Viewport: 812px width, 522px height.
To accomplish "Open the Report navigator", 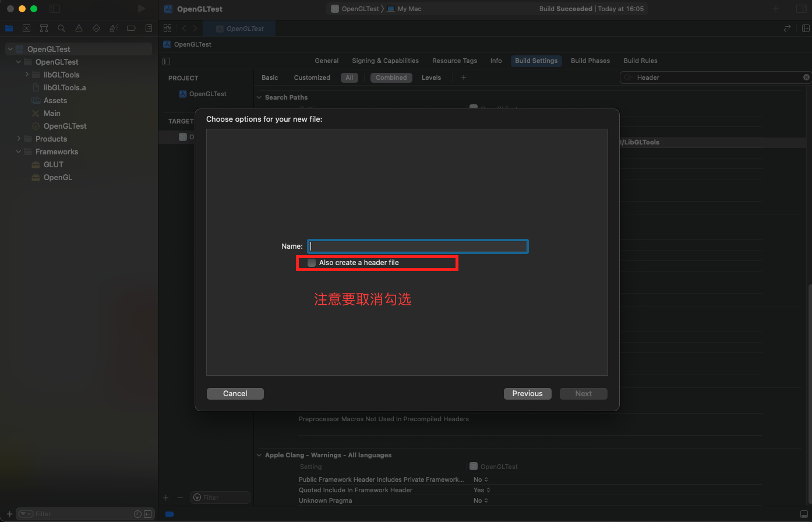I will click(149, 28).
